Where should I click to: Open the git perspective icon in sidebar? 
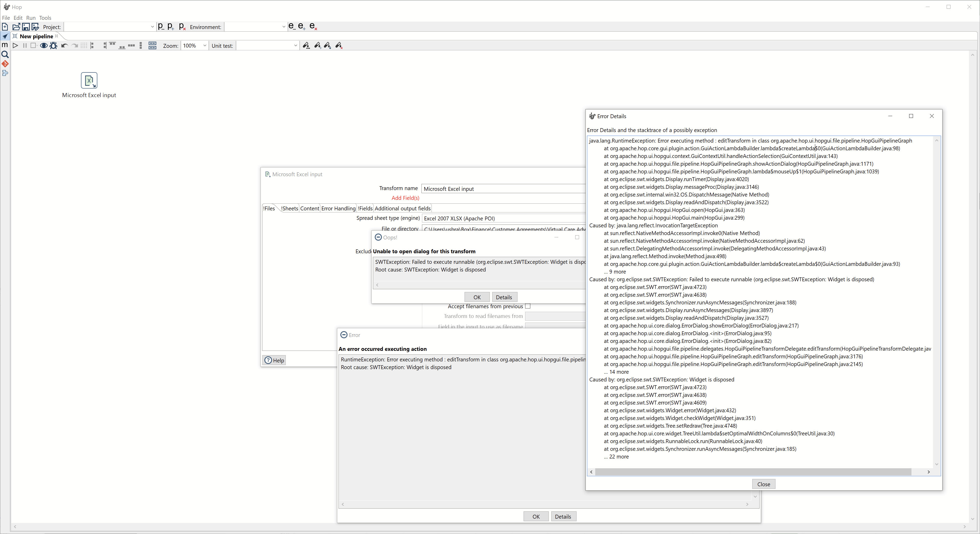(x=5, y=64)
